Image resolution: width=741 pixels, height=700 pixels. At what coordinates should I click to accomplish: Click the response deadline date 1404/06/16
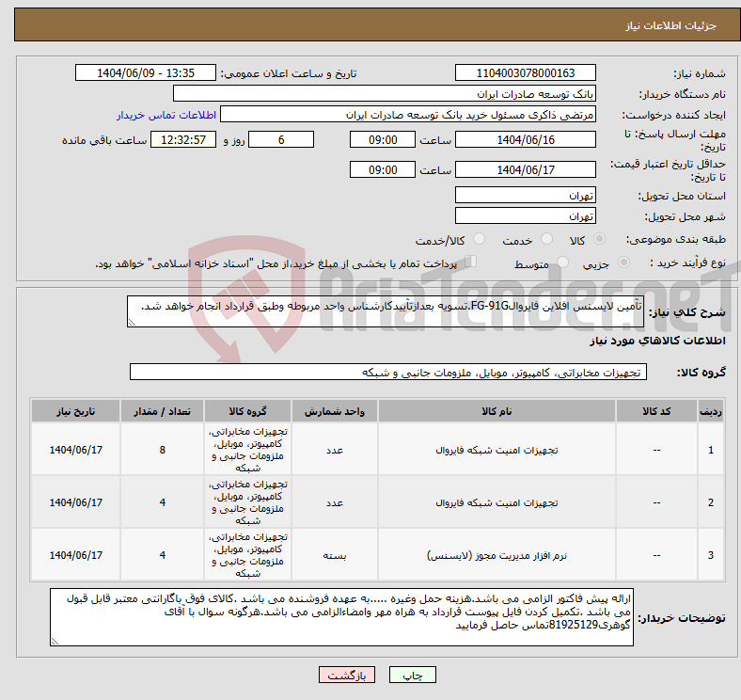(x=526, y=140)
